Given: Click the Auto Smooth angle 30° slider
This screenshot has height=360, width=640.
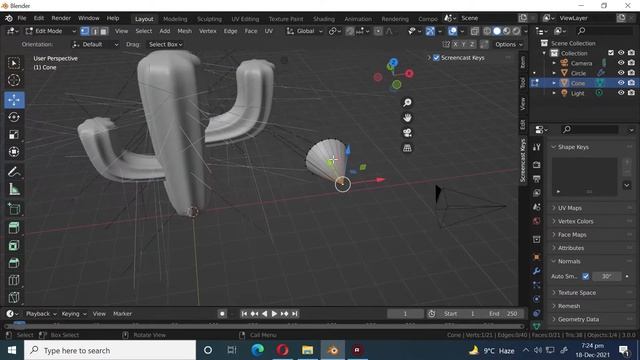Looking at the screenshot, I should point(607,276).
